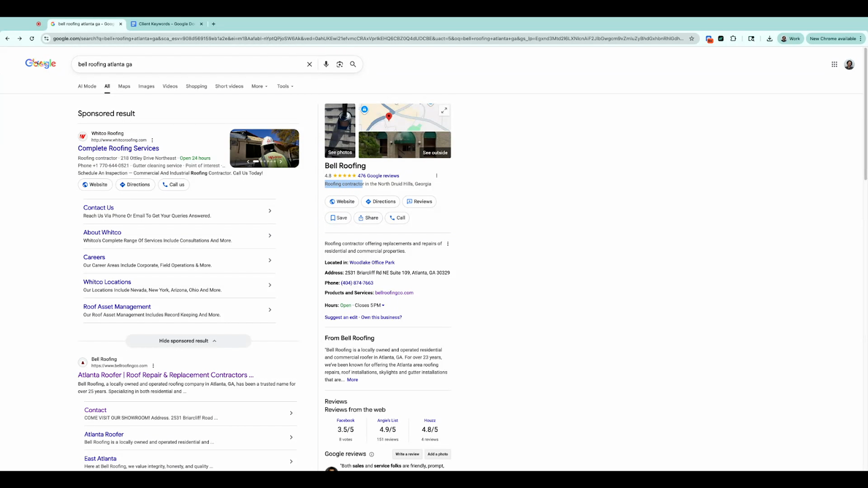The image size is (868, 488).
Task: Expand the Careers sitelink arrow
Action: click(x=270, y=261)
